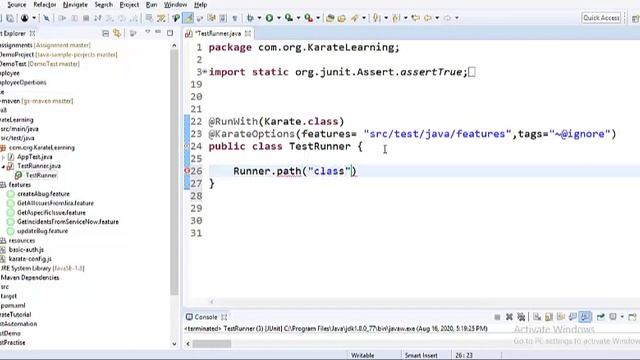This screenshot has height=360, width=640.
Task: Select the karate-config.js file
Action: 30,259
